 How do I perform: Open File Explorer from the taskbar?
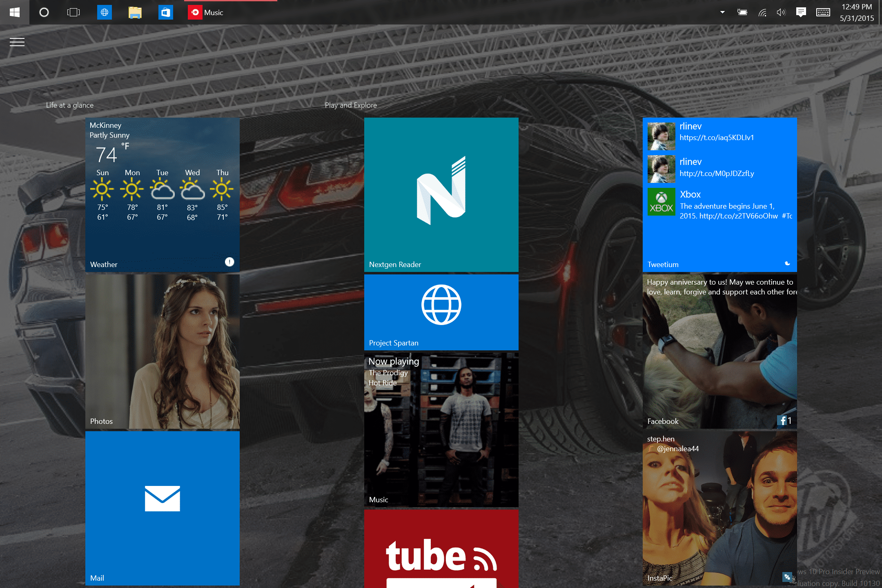pos(135,12)
